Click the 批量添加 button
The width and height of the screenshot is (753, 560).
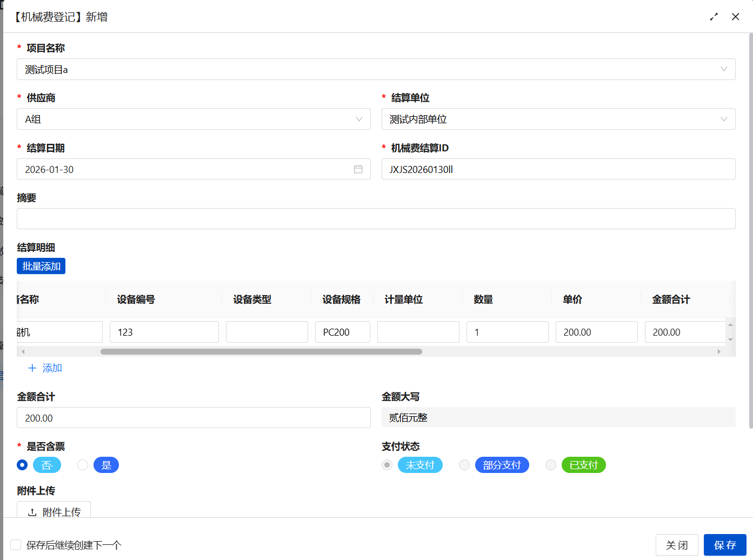(41, 266)
